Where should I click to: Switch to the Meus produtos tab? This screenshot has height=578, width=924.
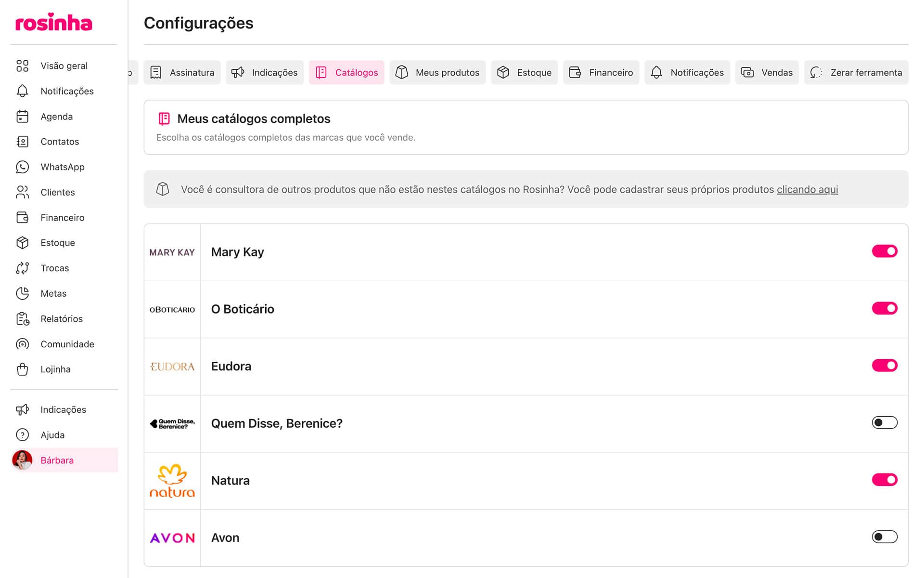point(437,73)
